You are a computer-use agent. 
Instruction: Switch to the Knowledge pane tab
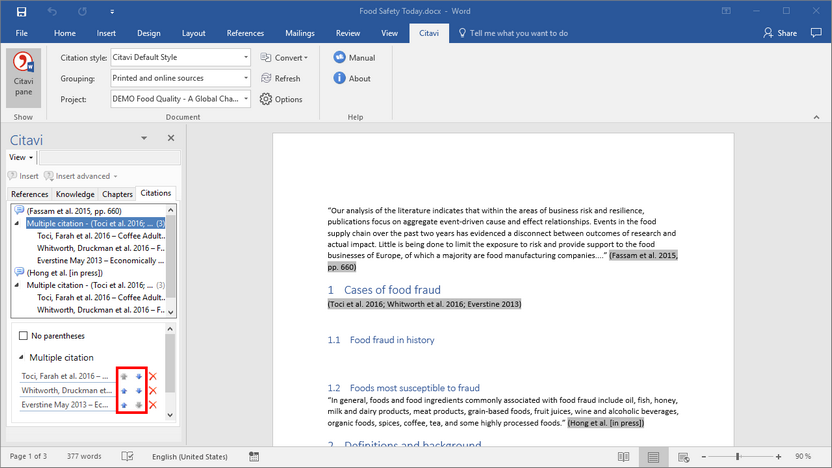75,194
